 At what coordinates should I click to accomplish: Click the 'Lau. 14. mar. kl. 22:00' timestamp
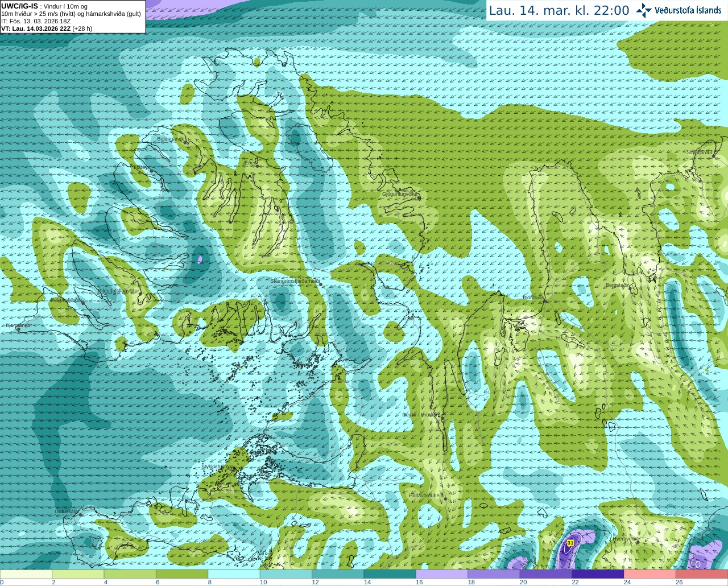click(x=559, y=10)
